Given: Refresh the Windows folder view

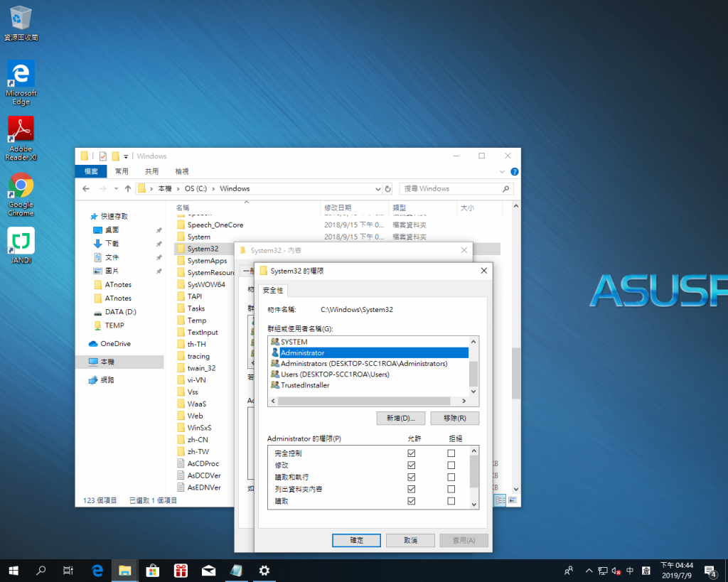Looking at the screenshot, I should coord(387,189).
